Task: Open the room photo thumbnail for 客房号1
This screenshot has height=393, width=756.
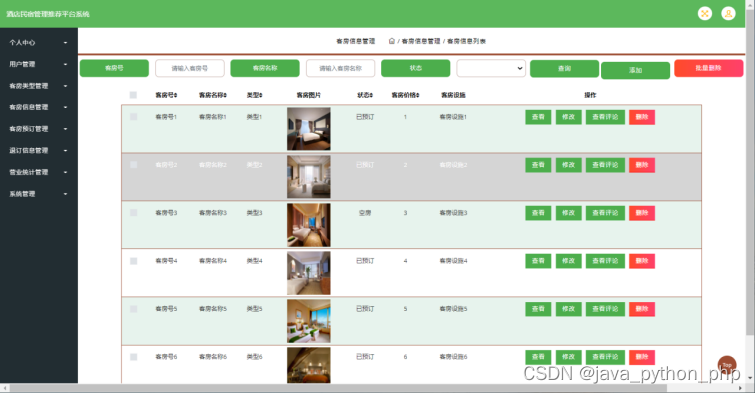Action: coord(309,129)
